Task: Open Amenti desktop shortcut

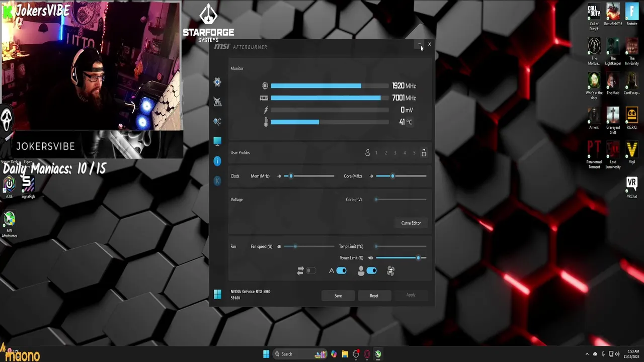Action: [594, 118]
